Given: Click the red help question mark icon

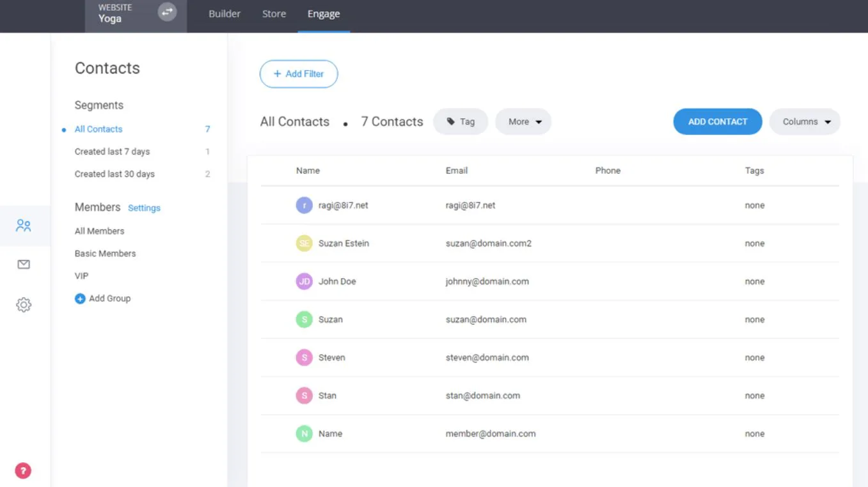Looking at the screenshot, I should 23,471.
